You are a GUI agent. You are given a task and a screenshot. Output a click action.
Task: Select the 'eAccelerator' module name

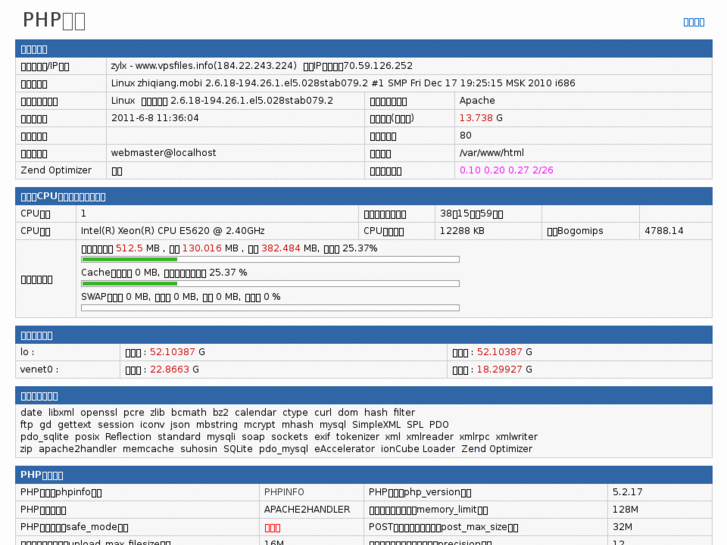(344, 449)
